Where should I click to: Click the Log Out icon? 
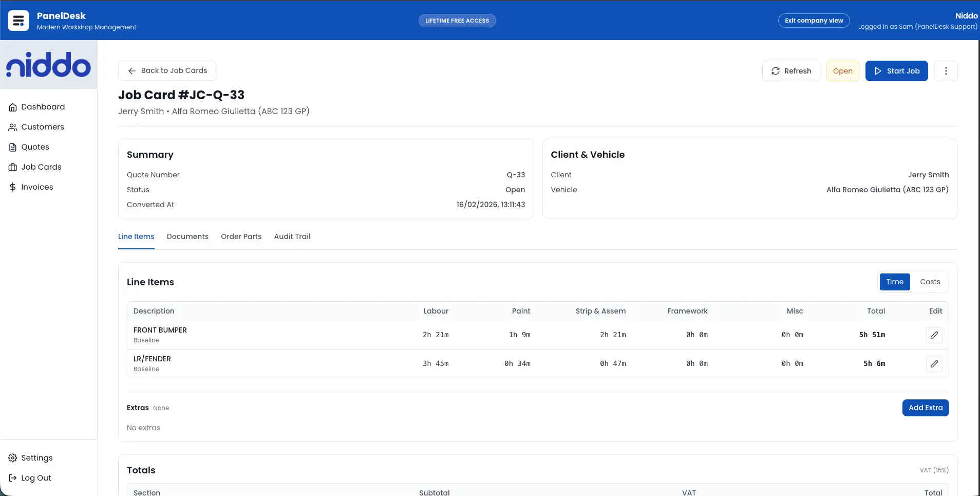[12, 477]
